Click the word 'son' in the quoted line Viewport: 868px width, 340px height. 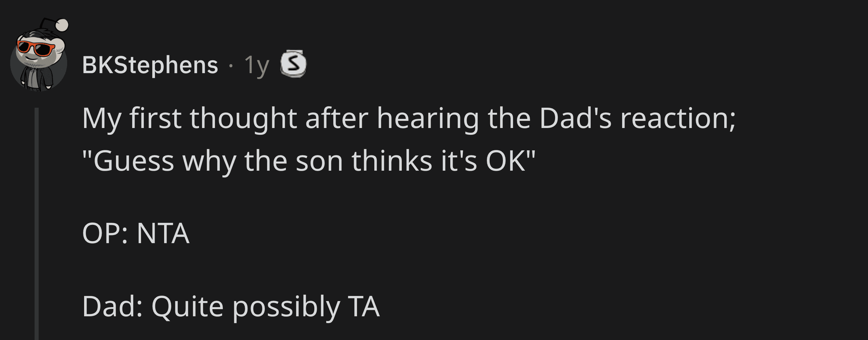pos(319,162)
